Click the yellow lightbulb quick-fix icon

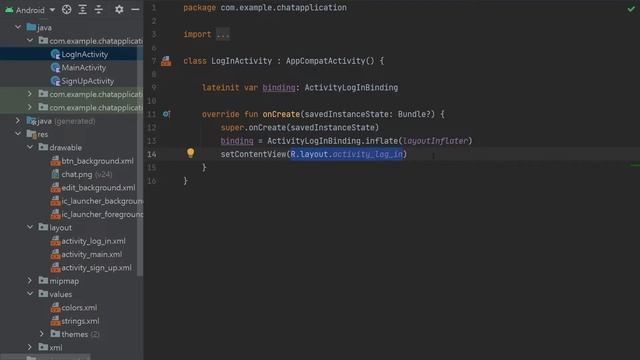pyautogui.click(x=191, y=153)
